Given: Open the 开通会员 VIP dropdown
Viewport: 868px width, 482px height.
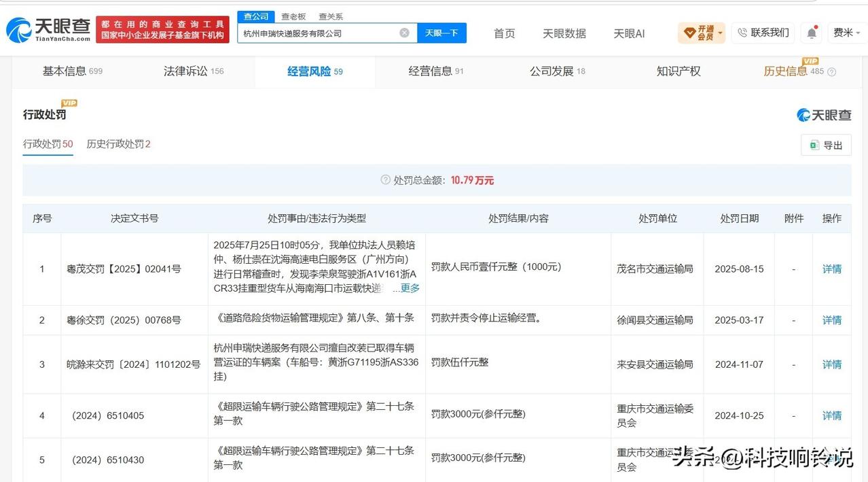Looking at the screenshot, I should click(x=702, y=33).
